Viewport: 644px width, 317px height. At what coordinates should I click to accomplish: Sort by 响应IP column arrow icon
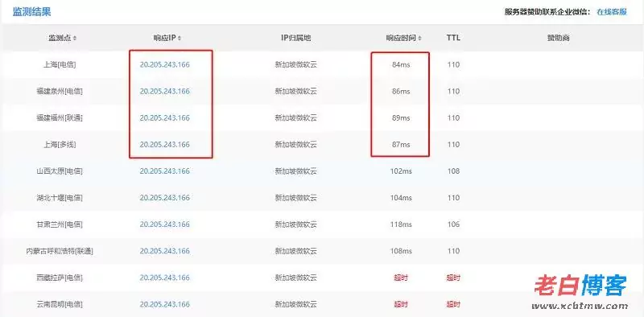(180, 38)
